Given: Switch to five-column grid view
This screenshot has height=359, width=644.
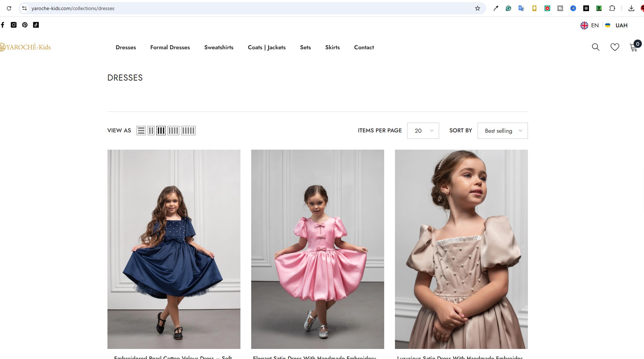Looking at the screenshot, I should [188, 131].
